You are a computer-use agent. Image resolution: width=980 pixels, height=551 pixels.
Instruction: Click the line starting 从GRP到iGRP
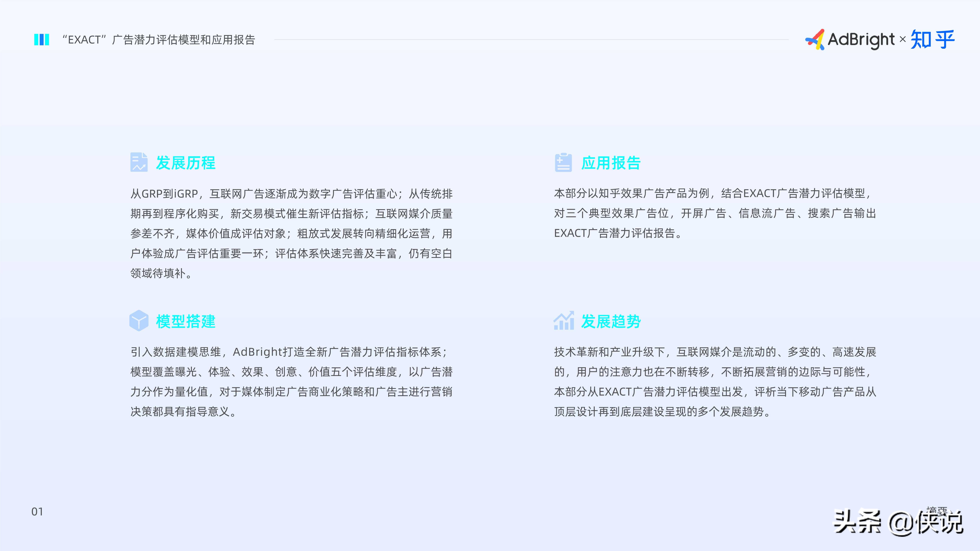(x=291, y=194)
